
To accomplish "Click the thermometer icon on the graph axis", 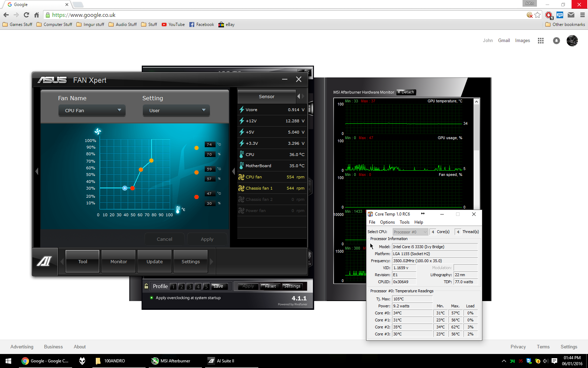I will pos(178,210).
